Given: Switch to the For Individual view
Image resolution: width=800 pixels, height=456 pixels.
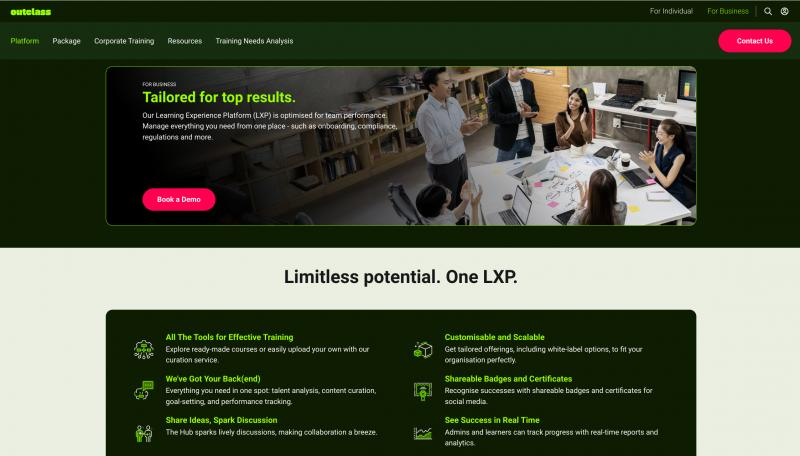Looking at the screenshot, I should [671, 11].
